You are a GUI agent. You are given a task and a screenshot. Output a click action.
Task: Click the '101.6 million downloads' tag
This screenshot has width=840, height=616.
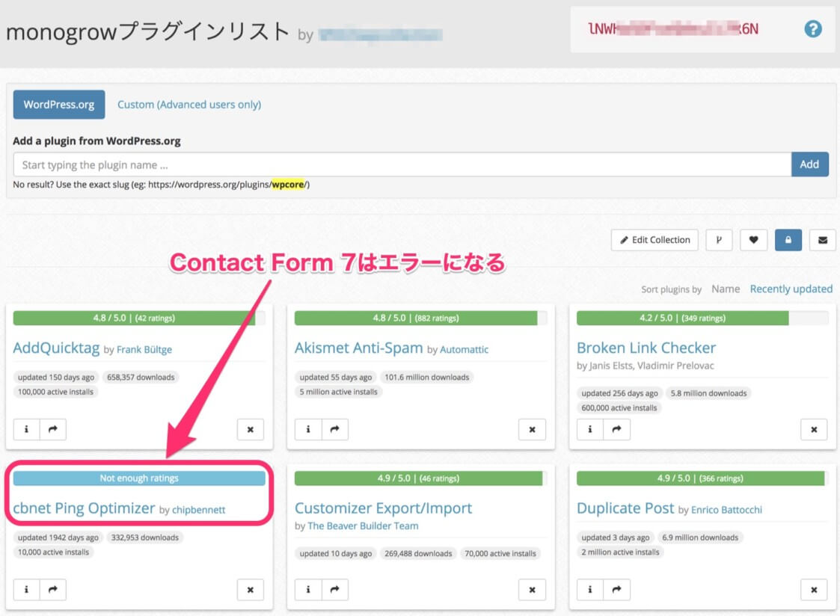coord(427,378)
